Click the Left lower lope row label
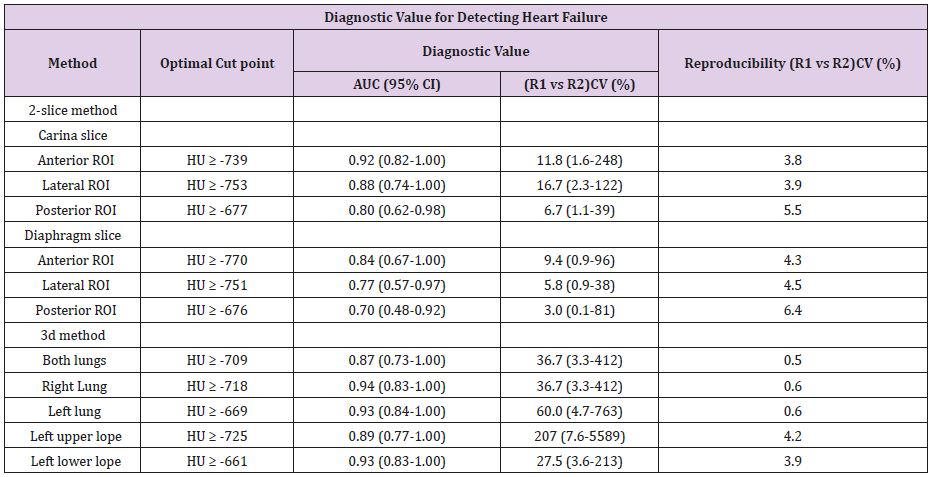Viewport: 932px width, 477px height. click(x=75, y=461)
